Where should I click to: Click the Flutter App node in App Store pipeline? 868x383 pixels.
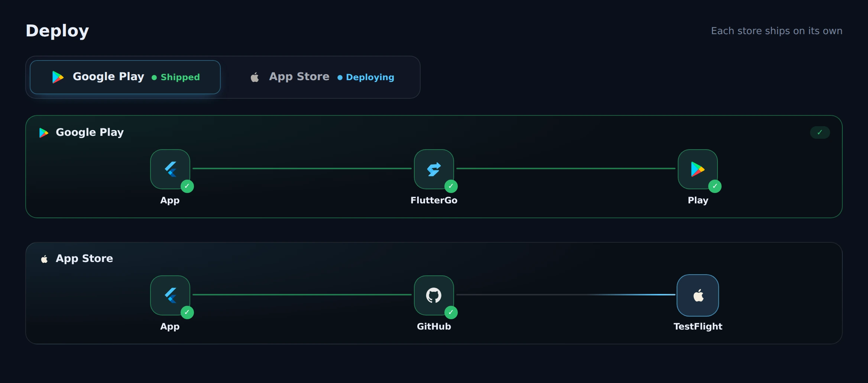point(170,295)
